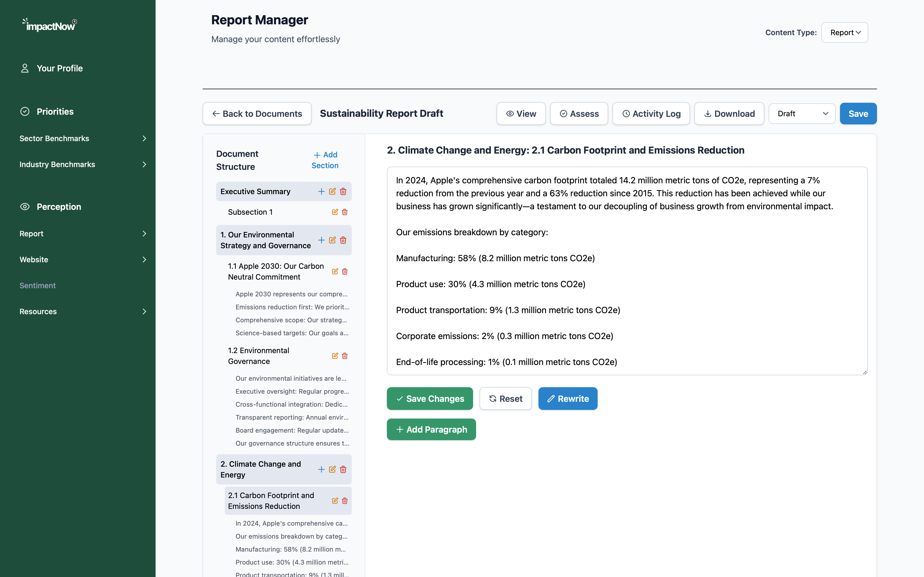Screen dimensions: 924x577
Task: Click the Rewrite button
Action: pyautogui.click(x=568, y=399)
